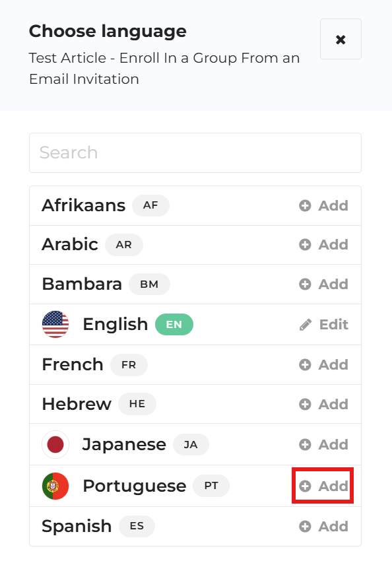Click the plus icon for Afrikaans
The height and width of the screenshot is (565, 392).
coord(305,206)
